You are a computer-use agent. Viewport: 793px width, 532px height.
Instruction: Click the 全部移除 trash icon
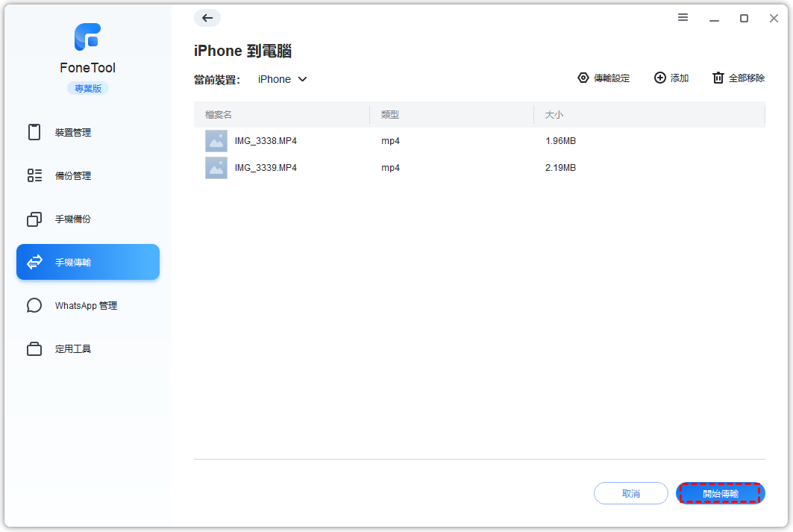(718, 78)
